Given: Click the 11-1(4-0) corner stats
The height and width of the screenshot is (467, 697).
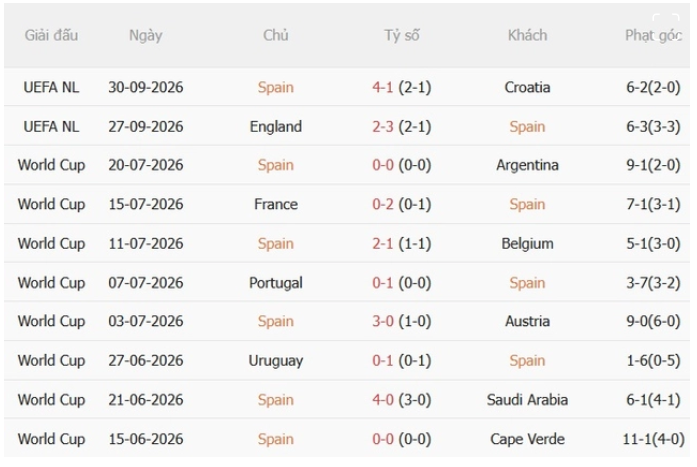Looking at the screenshot, I should 653,439.
